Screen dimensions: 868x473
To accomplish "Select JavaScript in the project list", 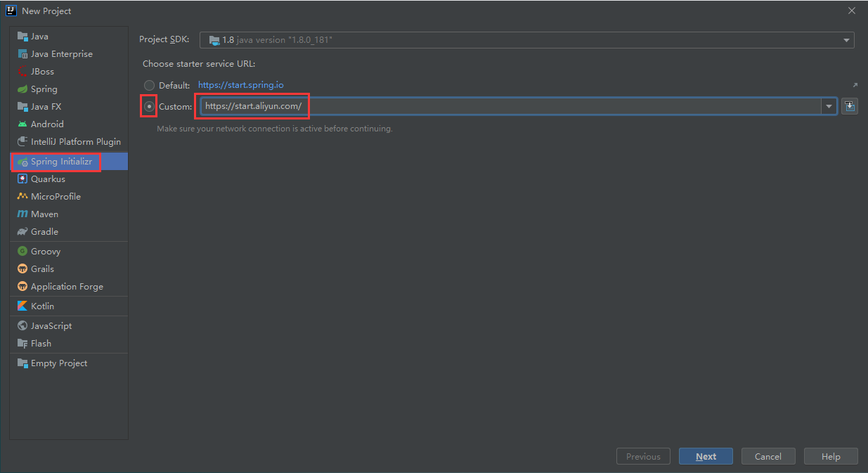I will pyautogui.click(x=69, y=326).
